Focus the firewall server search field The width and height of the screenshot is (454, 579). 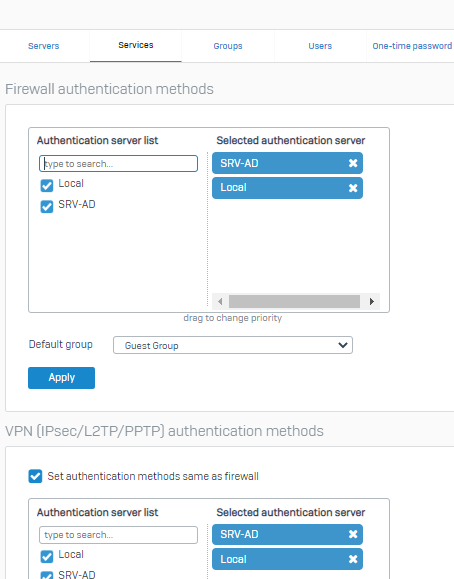[118, 164]
